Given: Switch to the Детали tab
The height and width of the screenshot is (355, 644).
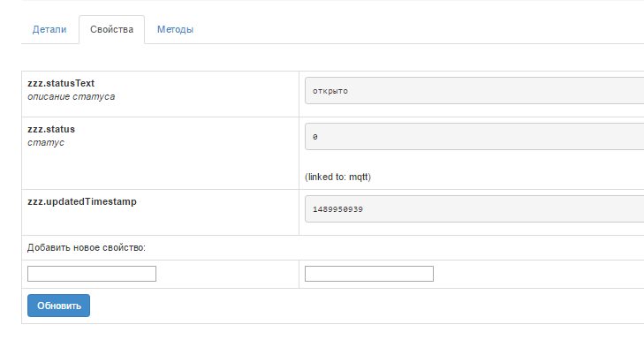Looking at the screenshot, I should pos(49,29).
